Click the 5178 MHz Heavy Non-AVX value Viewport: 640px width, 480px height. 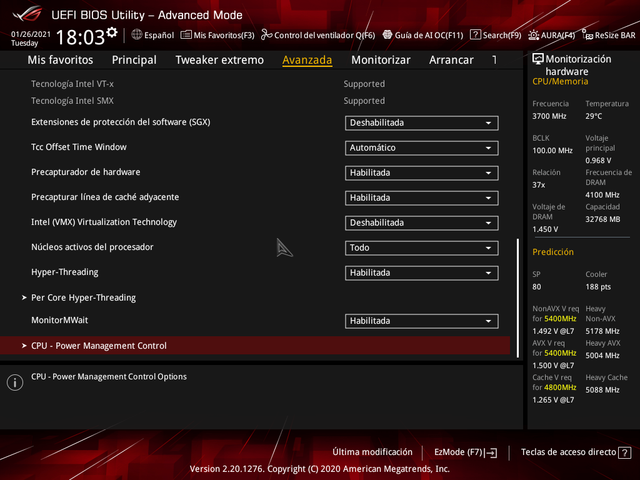click(x=602, y=331)
